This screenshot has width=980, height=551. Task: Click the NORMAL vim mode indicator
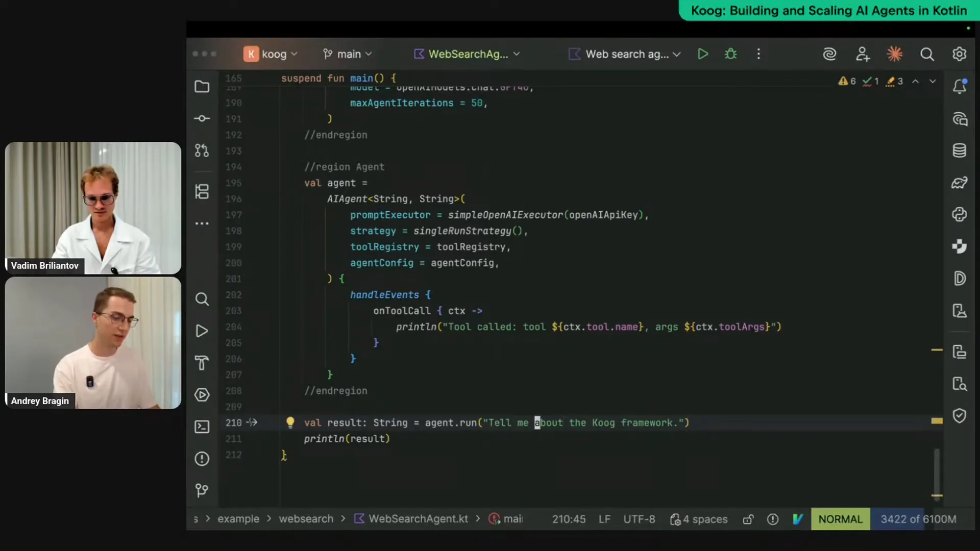pos(840,519)
